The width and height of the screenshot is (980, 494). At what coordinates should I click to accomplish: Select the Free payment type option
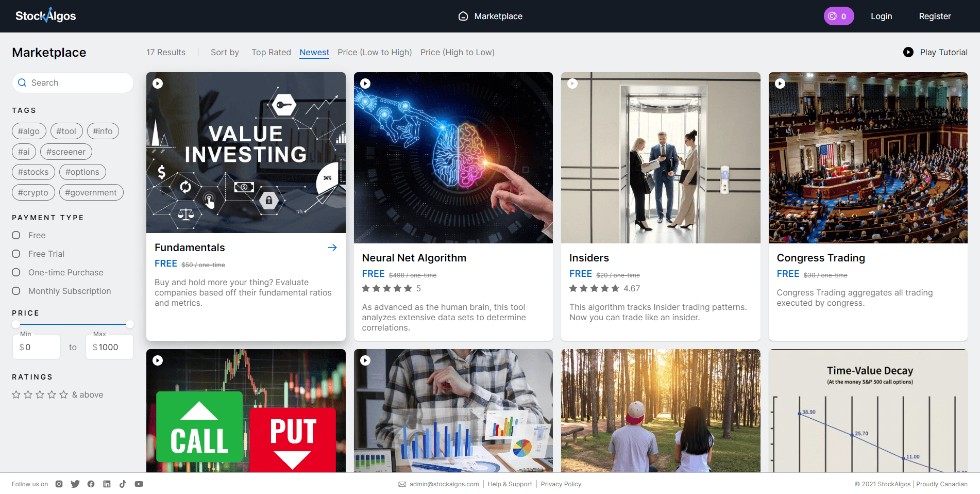point(16,235)
